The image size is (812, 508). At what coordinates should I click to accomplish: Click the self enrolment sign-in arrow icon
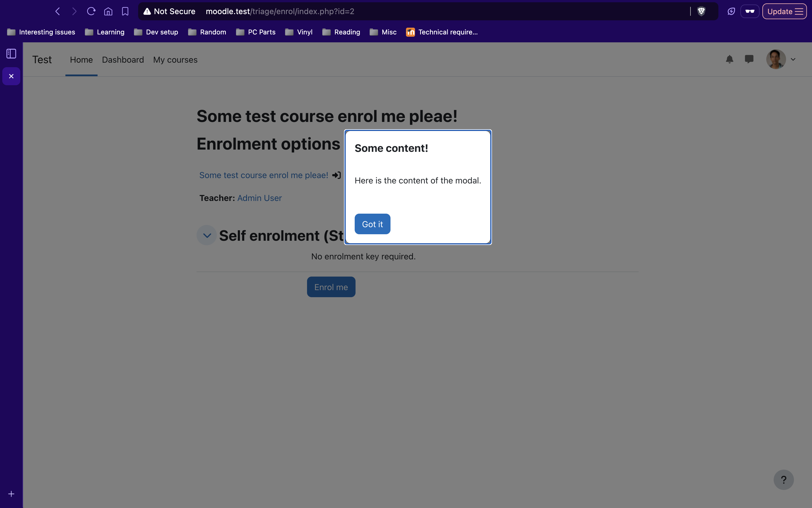[337, 175]
